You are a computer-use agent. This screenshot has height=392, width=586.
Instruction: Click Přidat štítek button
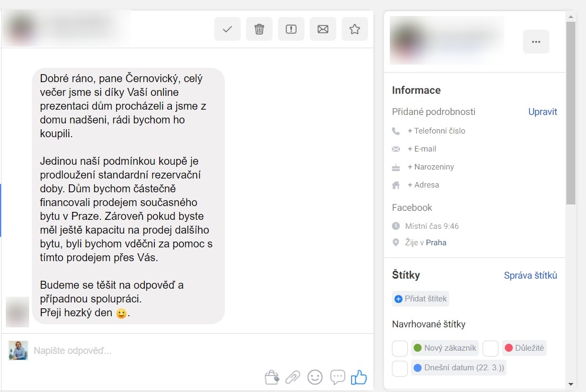421,299
